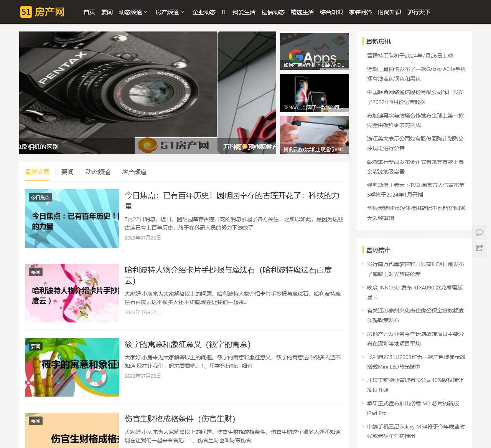491x448 pixels.
Task: Click the share icon on right edge
Action: (479, 248)
